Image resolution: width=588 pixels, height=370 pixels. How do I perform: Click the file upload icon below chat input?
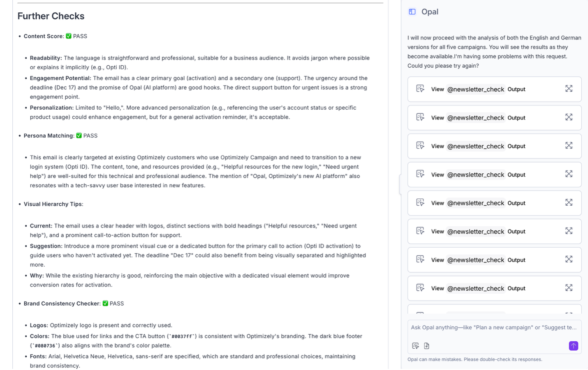tap(426, 346)
